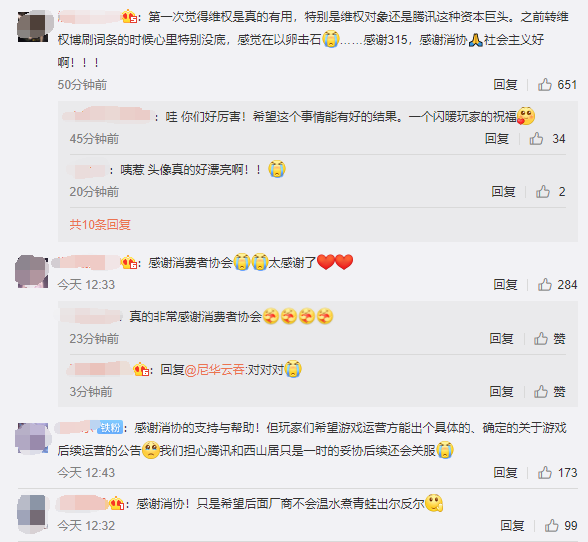Open avatar of commenter posted 今天 12:32
Image resolution: width=588 pixels, height=542 pixels.
pos(33,512)
